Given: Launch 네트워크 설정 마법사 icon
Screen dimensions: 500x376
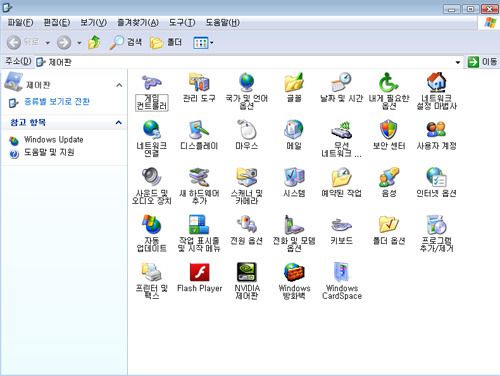Looking at the screenshot, I should pos(437,82).
